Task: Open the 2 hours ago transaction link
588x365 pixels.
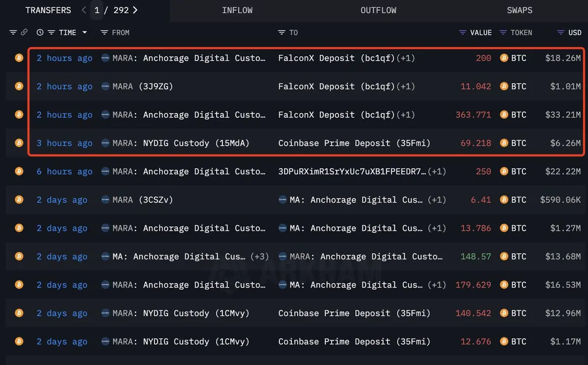Action: [64, 58]
